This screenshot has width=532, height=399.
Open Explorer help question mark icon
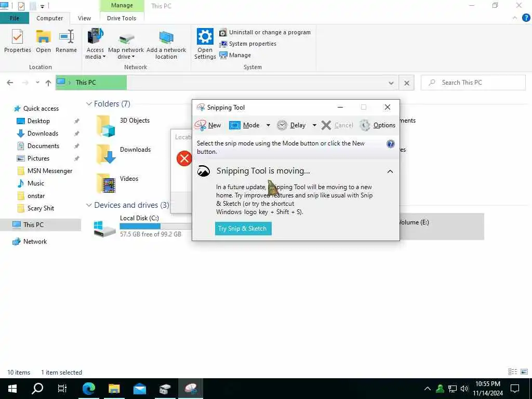(x=526, y=18)
